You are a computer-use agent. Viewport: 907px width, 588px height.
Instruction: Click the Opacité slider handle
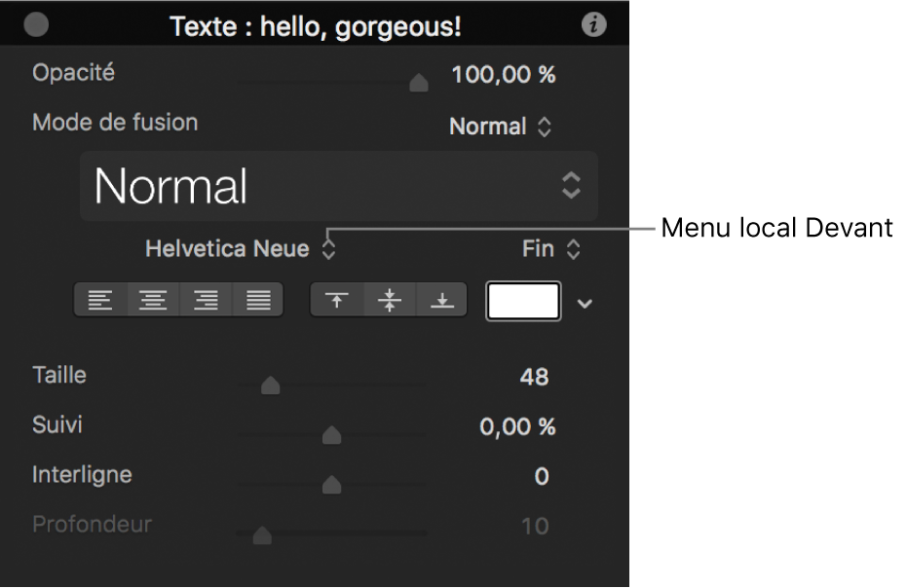(418, 83)
